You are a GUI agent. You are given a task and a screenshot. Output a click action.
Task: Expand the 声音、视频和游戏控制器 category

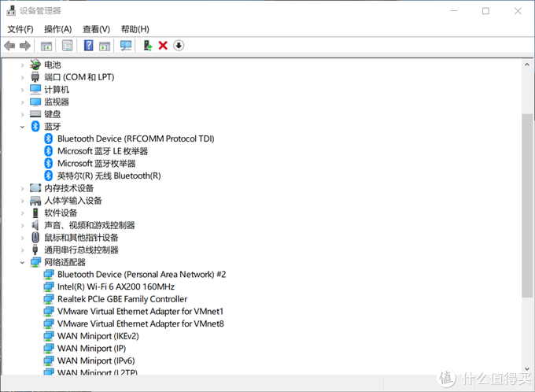pyautogui.click(x=22, y=225)
